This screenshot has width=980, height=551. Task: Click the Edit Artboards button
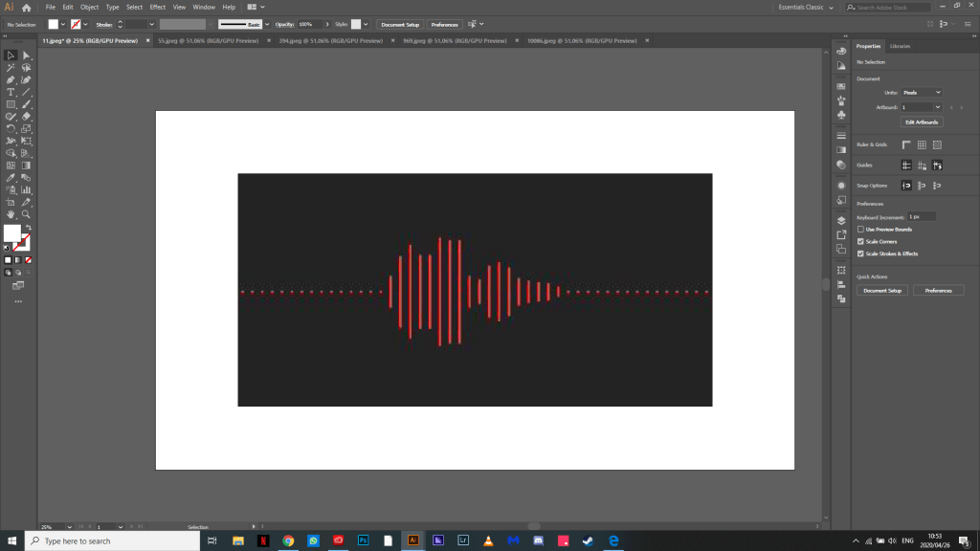[x=922, y=122]
